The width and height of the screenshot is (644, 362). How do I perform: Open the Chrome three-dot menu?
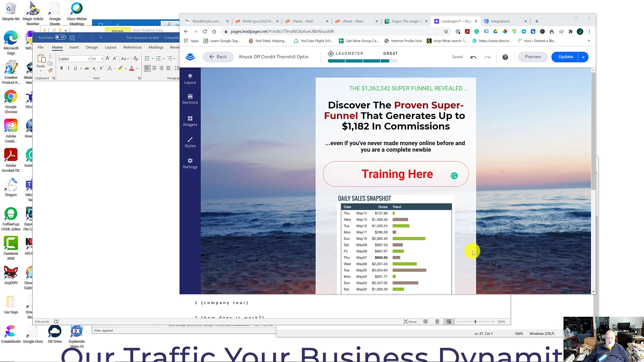point(589,32)
